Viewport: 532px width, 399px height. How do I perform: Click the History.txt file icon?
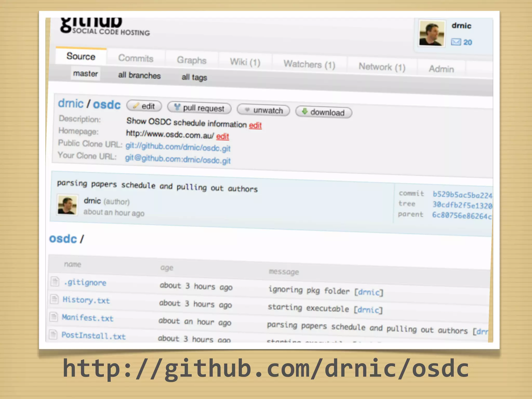click(54, 299)
